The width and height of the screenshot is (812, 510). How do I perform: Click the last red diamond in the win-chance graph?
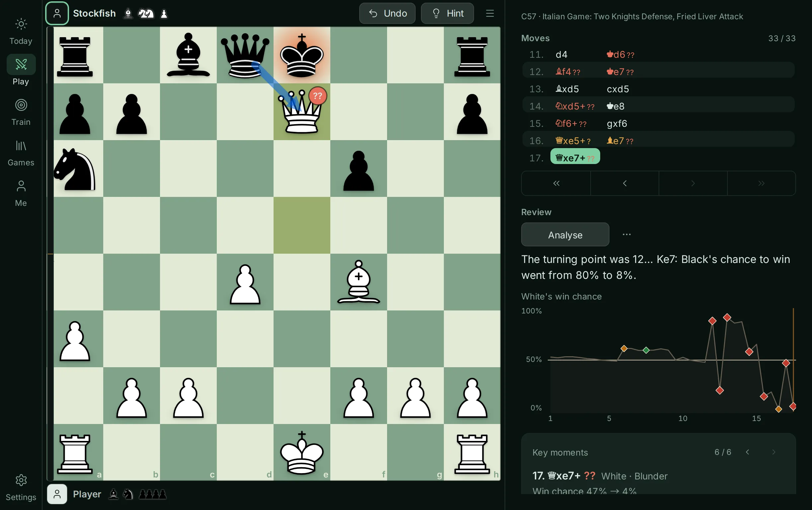pos(793,406)
